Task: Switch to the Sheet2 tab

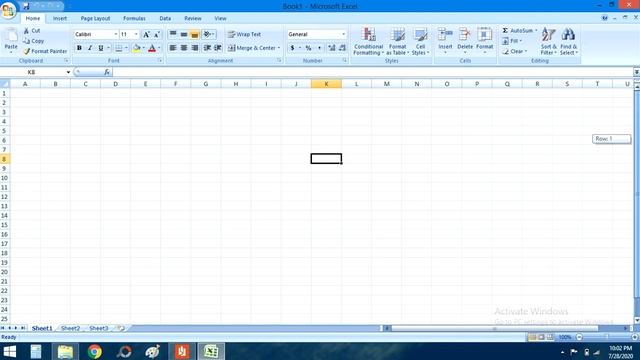Action: (71, 328)
